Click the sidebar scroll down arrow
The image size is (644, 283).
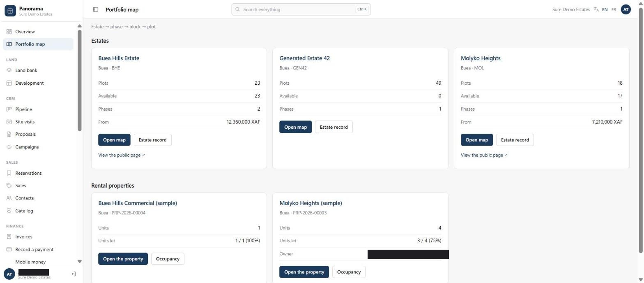pyautogui.click(x=79, y=262)
